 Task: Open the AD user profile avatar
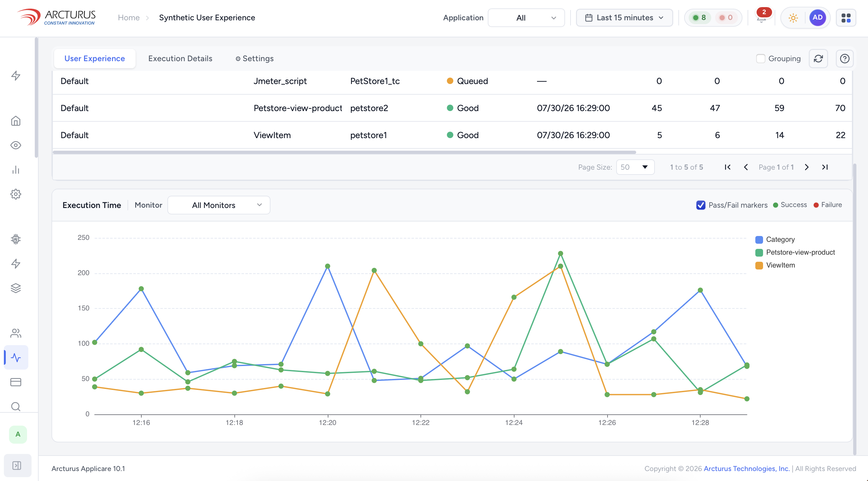pos(817,17)
